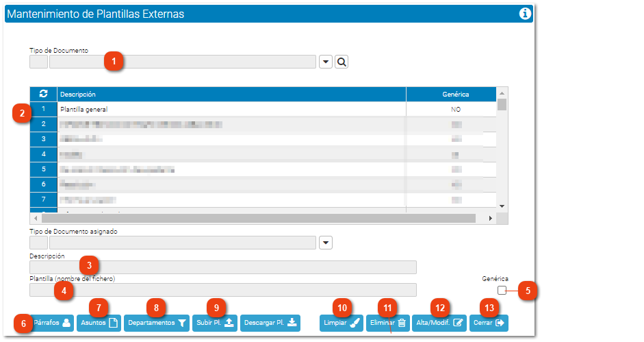Click the Departamentos filter button
The image size is (644, 342).
157,323
